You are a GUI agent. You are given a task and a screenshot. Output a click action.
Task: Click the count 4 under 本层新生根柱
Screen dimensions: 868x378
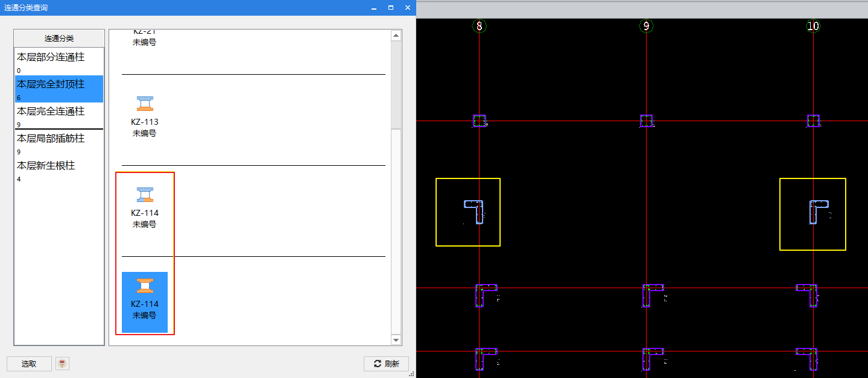(x=19, y=179)
